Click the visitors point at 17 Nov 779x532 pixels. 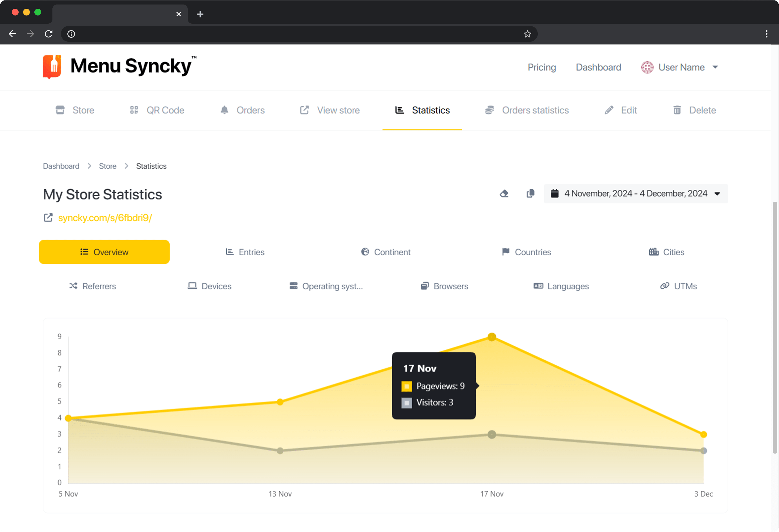coord(492,435)
